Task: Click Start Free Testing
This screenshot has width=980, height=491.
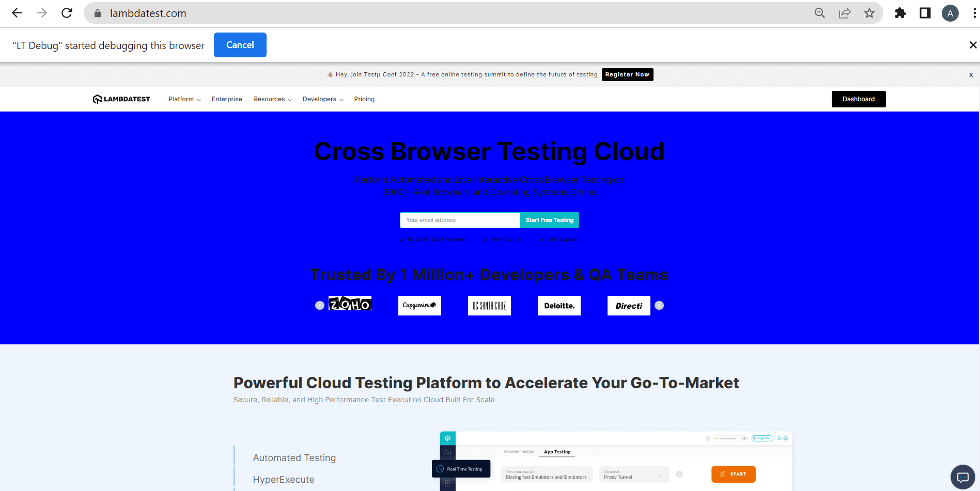Action: pyautogui.click(x=550, y=220)
